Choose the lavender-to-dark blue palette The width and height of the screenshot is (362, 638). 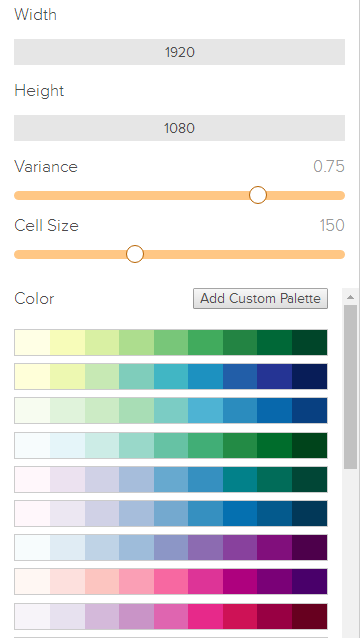[171, 514]
